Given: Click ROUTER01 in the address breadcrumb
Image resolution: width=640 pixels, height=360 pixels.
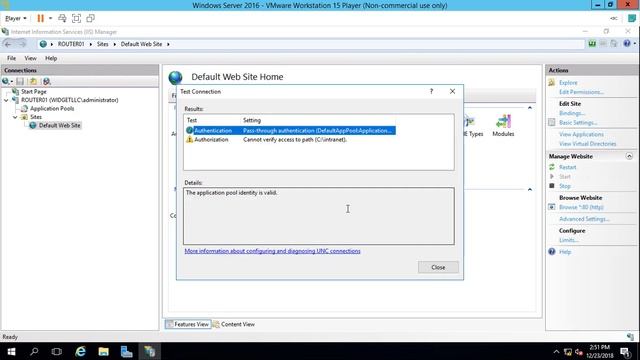Looking at the screenshot, I should [x=71, y=44].
